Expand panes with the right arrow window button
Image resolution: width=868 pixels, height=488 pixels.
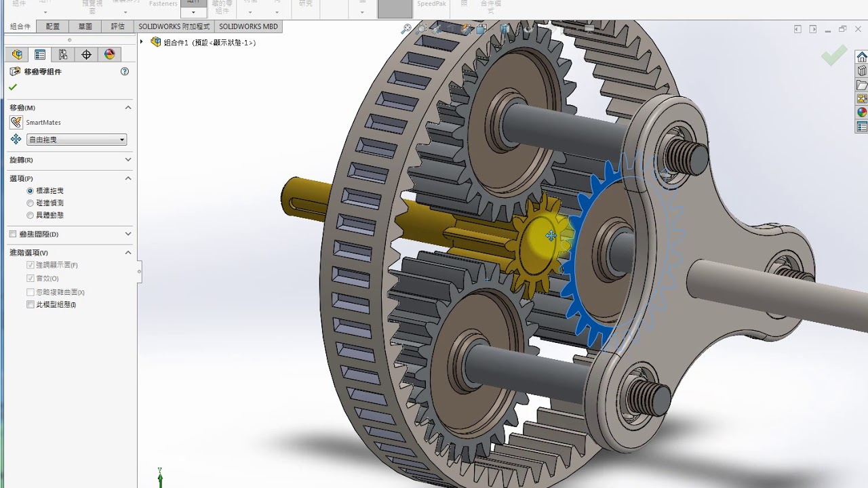point(813,29)
